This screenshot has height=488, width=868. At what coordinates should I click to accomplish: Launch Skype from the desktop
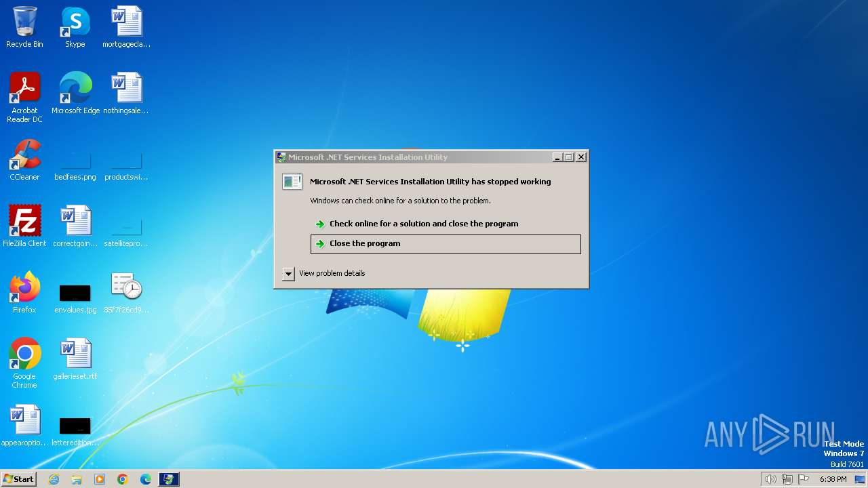[75, 28]
